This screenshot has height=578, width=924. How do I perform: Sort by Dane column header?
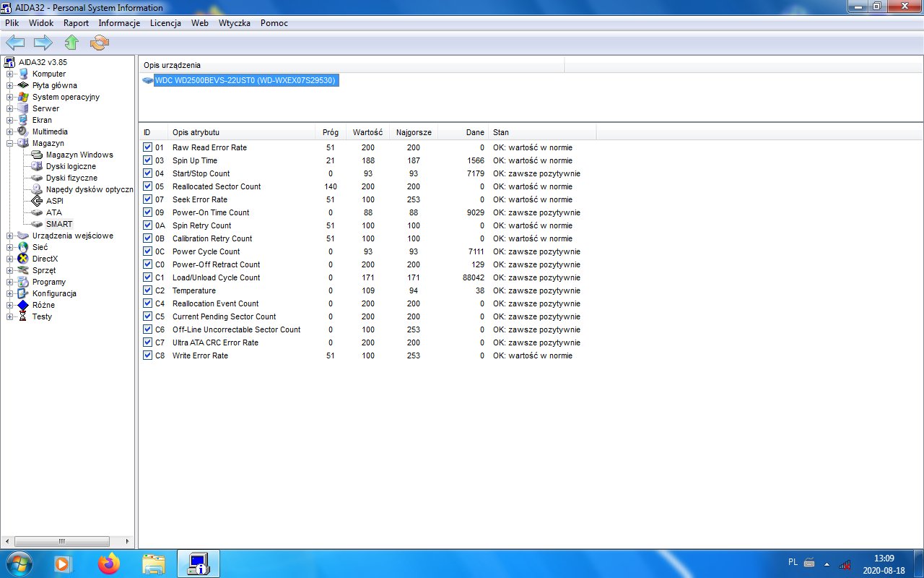463,132
